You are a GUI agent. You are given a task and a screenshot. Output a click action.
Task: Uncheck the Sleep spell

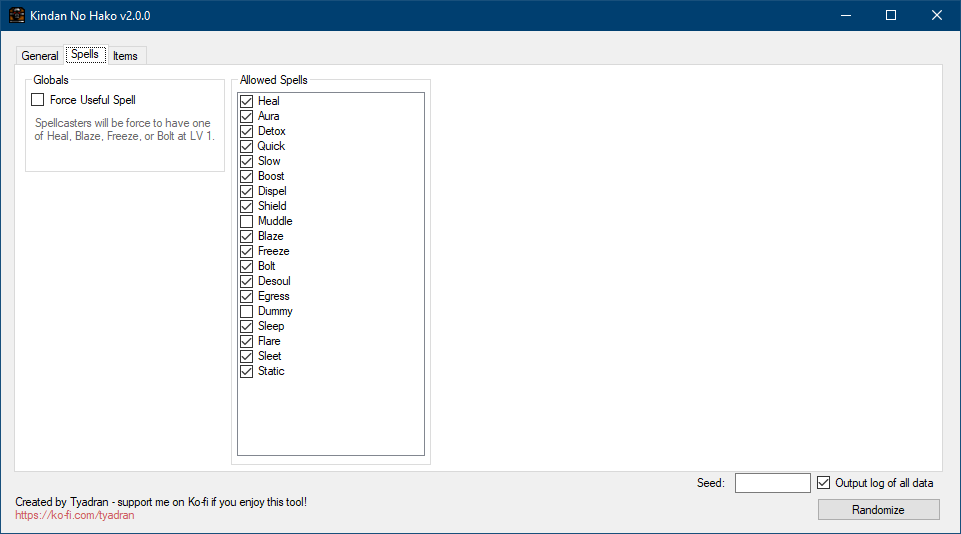coord(247,326)
